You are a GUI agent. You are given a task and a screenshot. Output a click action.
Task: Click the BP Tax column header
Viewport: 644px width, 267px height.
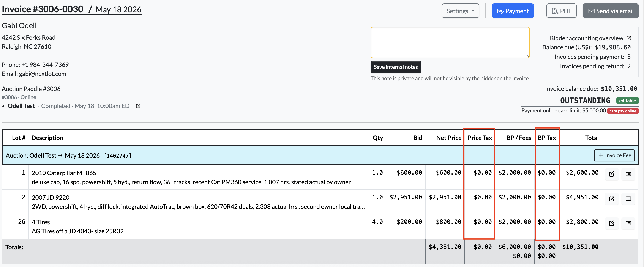(x=547, y=138)
